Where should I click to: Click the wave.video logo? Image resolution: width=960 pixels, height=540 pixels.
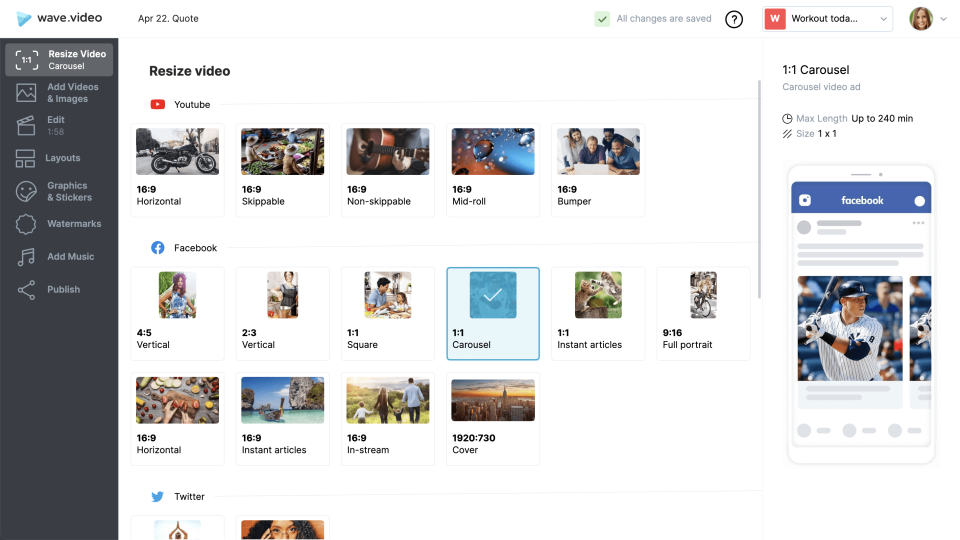[x=59, y=18]
